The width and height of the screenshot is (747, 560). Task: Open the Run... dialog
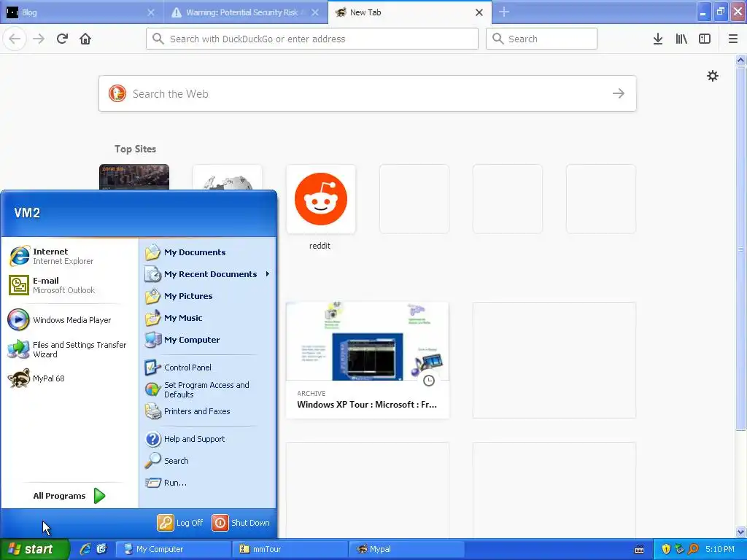tap(207, 483)
